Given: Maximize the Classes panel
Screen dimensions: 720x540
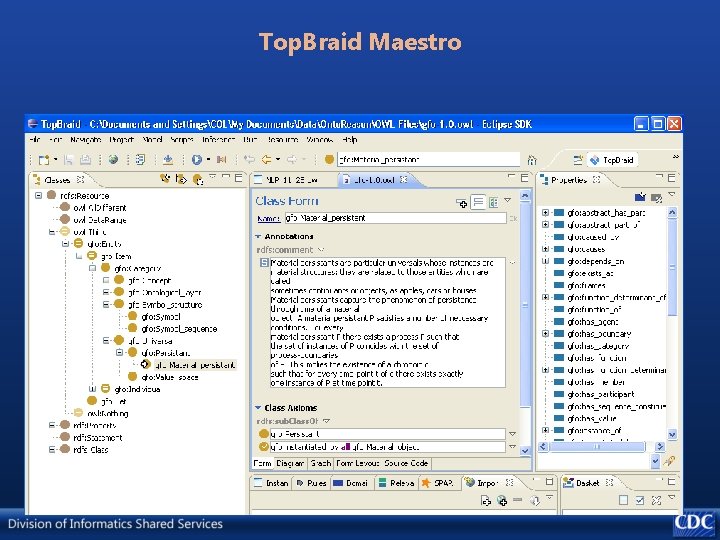Looking at the screenshot, I should pos(238,178).
